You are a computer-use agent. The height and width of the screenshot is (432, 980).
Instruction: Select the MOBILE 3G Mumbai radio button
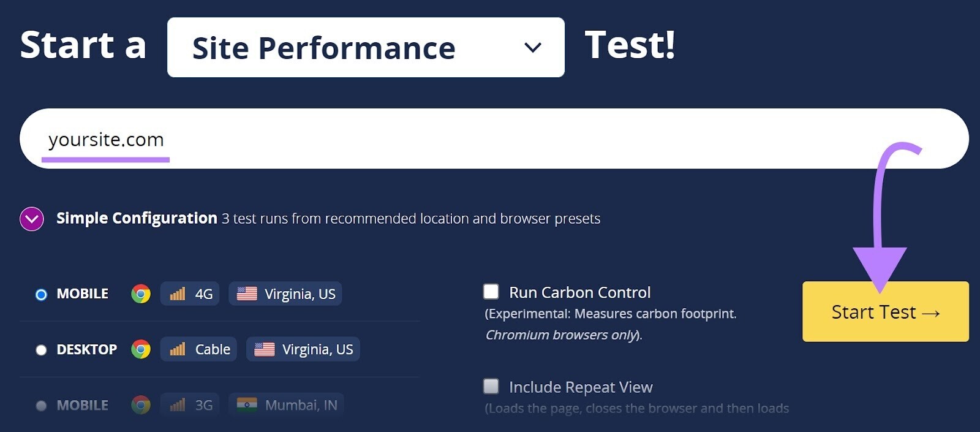(41, 406)
